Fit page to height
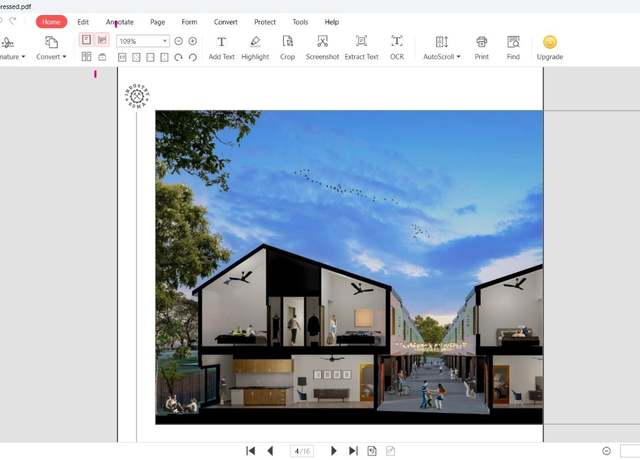 (164, 58)
